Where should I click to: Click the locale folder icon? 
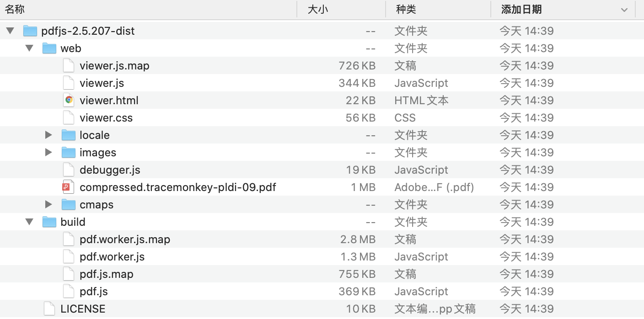tap(69, 135)
